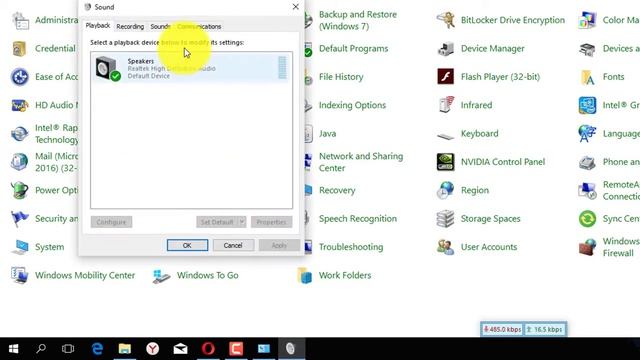The width and height of the screenshot is (640, 360).
Task: Open the Troubleshooting link
Action: click(351, 247)
